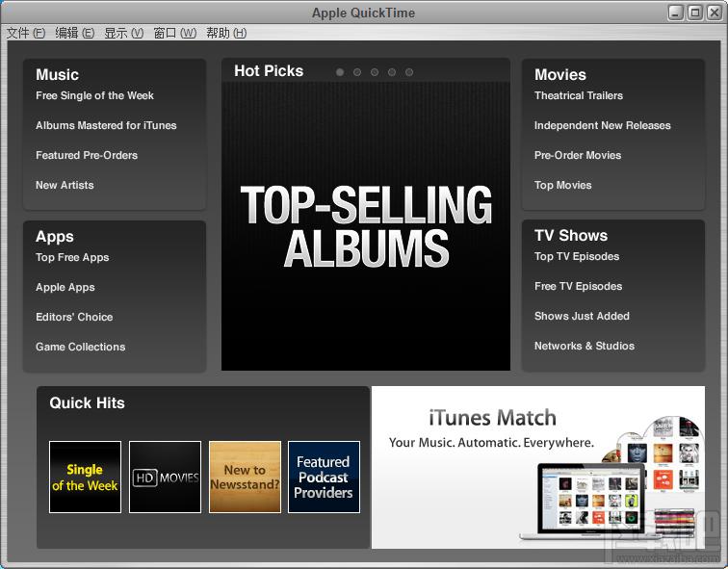Select the second Hot Picks page dot
Viewport: 728px width, 569px height.
click(357, 72)
